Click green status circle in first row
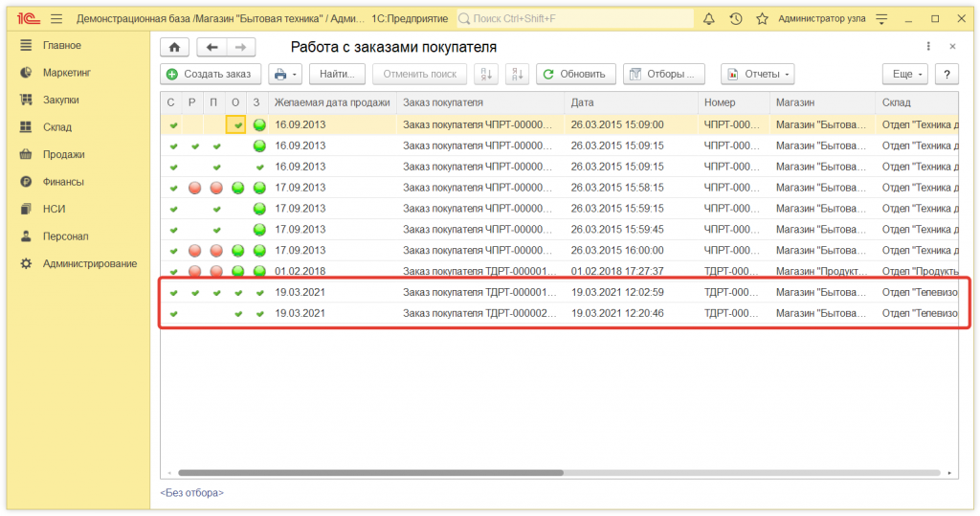This screenshot has height=516, width=980. 259,124
